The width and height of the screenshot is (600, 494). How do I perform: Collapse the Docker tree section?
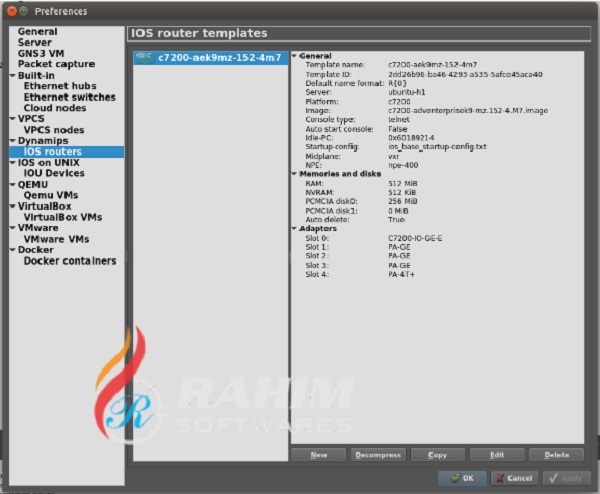13,250
